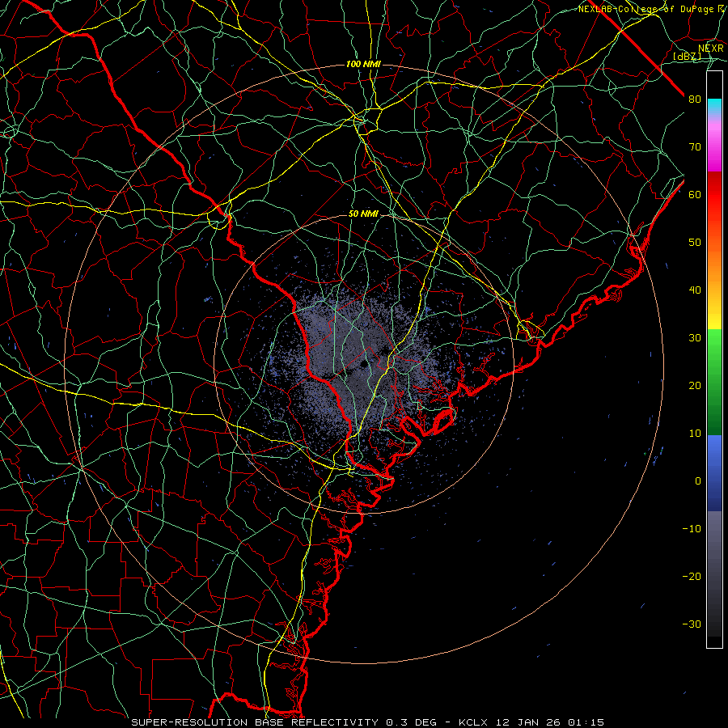The image size is (728, 728).
Task: Click the NEXR label near top right
Action: pos(711,49)
